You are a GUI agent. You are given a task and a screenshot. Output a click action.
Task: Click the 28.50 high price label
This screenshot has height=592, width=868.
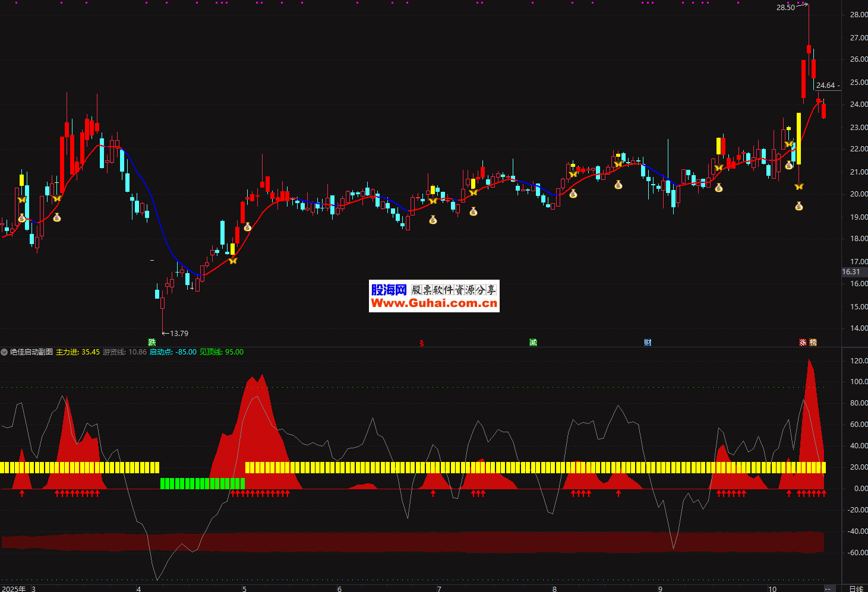(x=785, y=8)
